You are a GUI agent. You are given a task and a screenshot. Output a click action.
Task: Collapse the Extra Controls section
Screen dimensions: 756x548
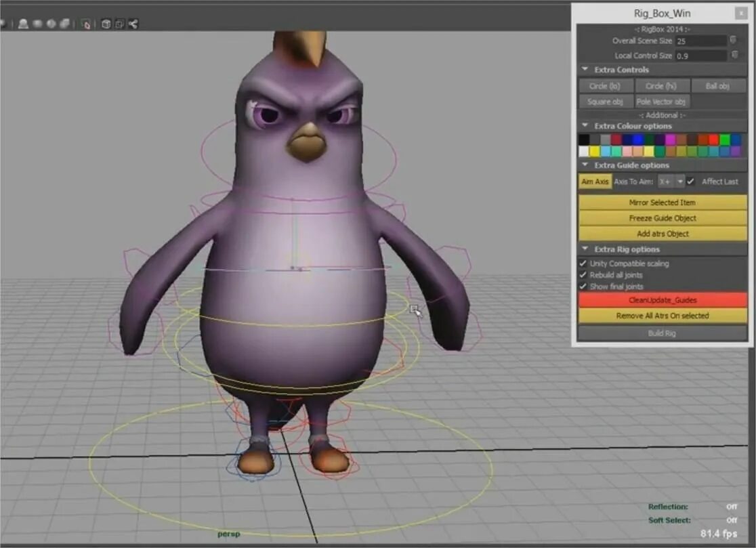point(585,69)
